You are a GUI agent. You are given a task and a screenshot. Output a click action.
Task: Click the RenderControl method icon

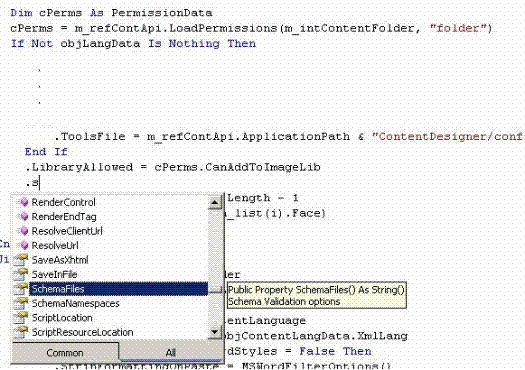click(x=23, y=202)
